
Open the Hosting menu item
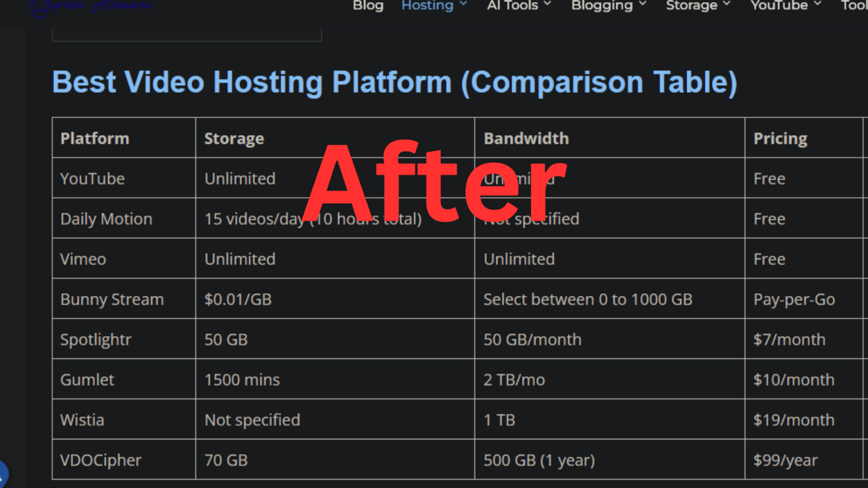427,5
